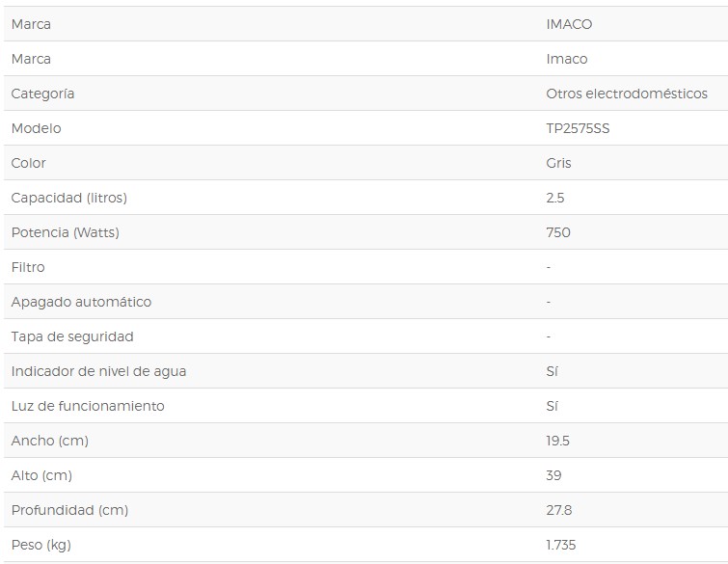Click the Color label
Image resolution: width=728 pixels, height=564 pixels.
coord(28,163)
